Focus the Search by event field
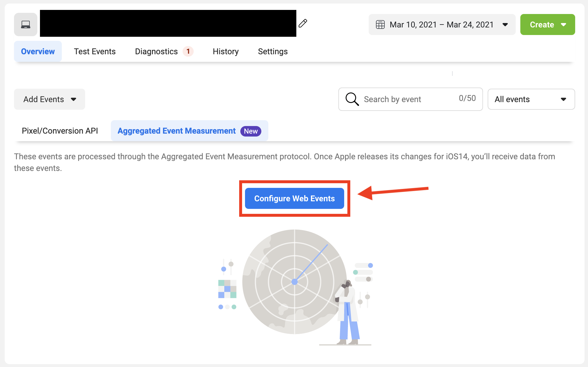The image size is (588, 367). point(410,99)
